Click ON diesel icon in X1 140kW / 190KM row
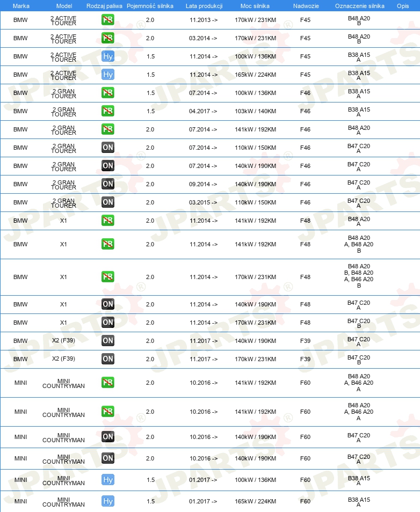 click(x=108, y=304)
